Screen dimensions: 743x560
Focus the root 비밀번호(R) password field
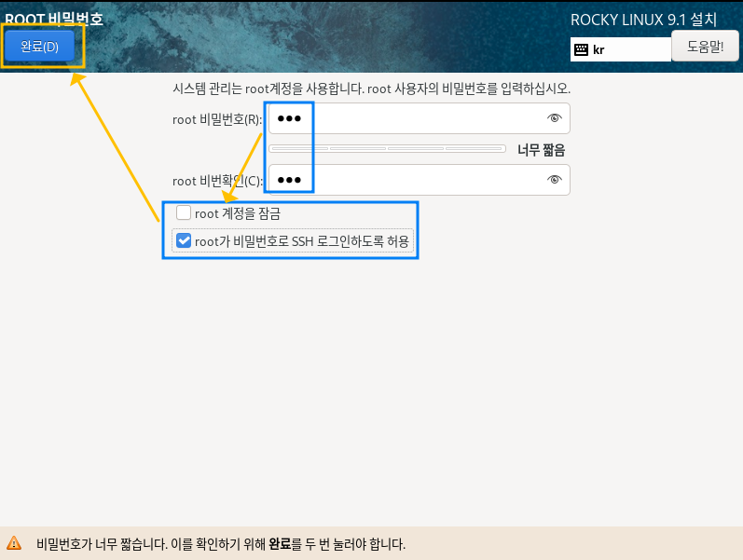click(419, 118)
